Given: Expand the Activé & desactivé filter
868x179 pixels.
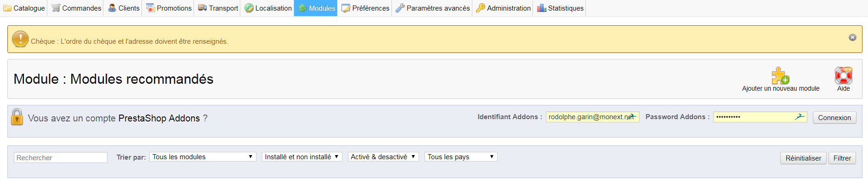Looking at the screenshot, I should 383,157.
